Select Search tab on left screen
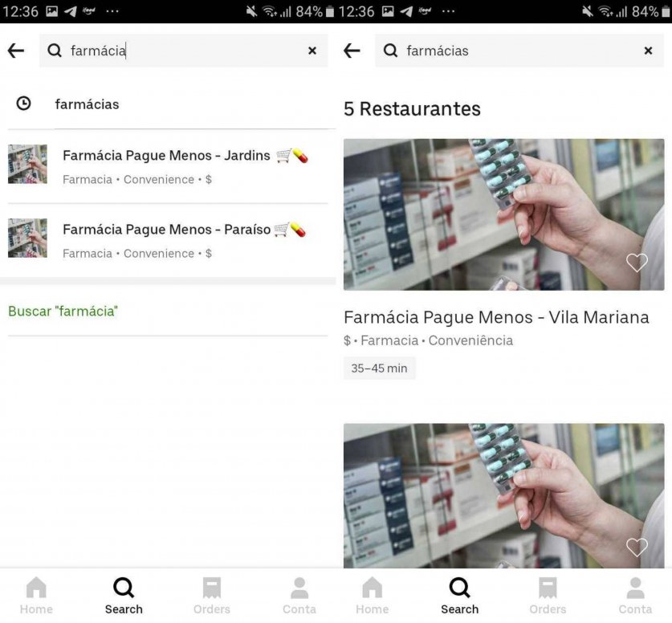Viewport: 672px width, 623px height. pos(124,596)
